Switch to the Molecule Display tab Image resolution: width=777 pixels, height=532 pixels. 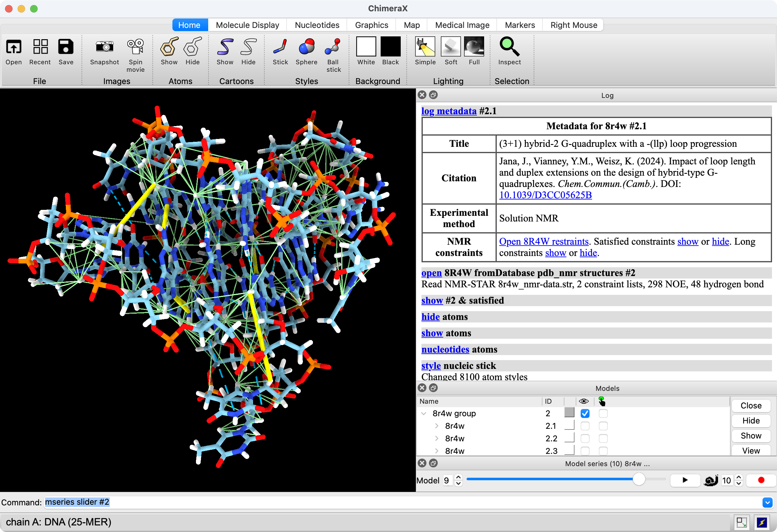pyautogui.click(x=247, y=25)
